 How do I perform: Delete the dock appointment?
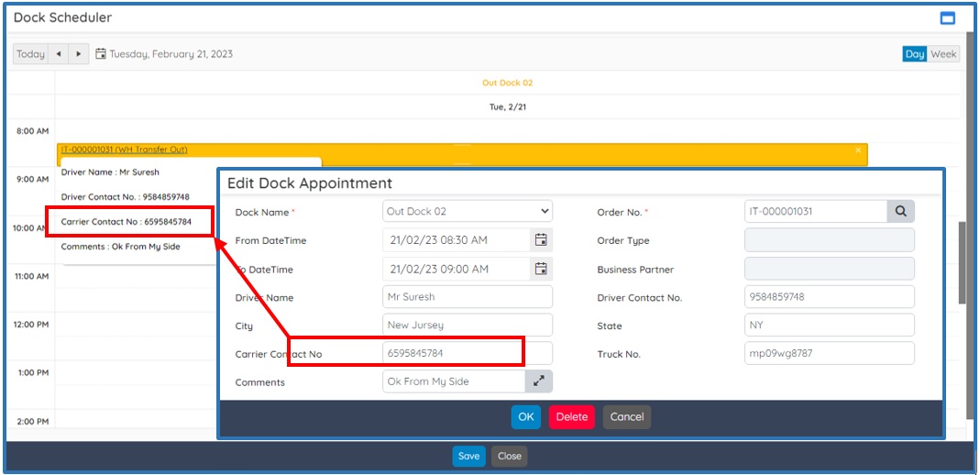point(571,417)
